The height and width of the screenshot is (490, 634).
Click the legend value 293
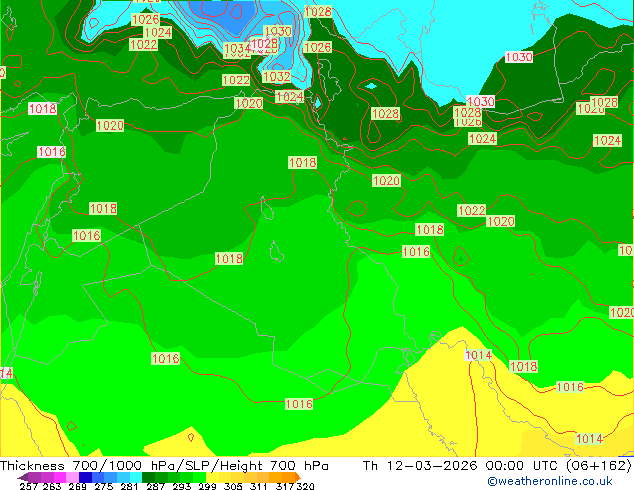(182, 486)
